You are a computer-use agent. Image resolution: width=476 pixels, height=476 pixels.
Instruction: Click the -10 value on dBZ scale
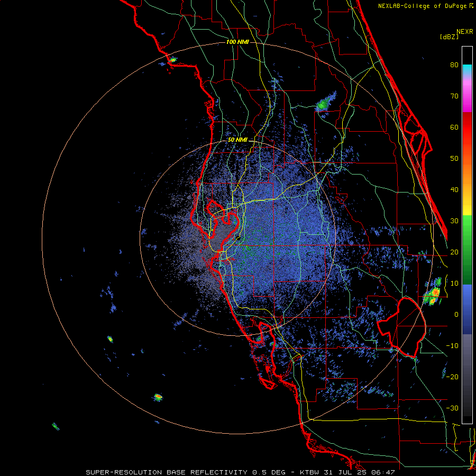point(452,346)
